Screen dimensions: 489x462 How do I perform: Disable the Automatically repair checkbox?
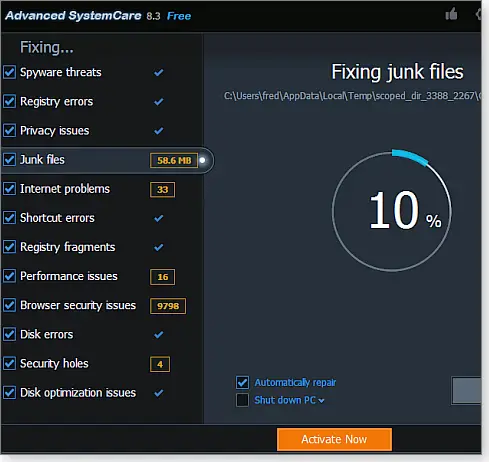(242, 382)
